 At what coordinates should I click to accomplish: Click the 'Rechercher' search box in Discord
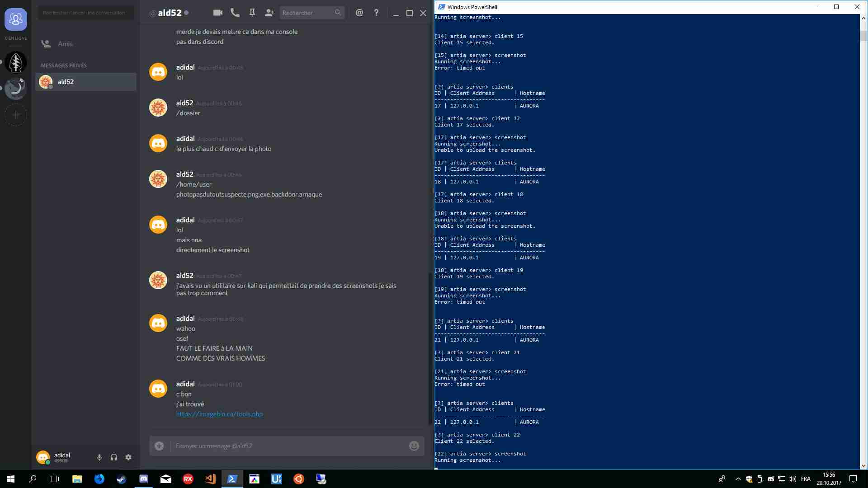[312, 13]
